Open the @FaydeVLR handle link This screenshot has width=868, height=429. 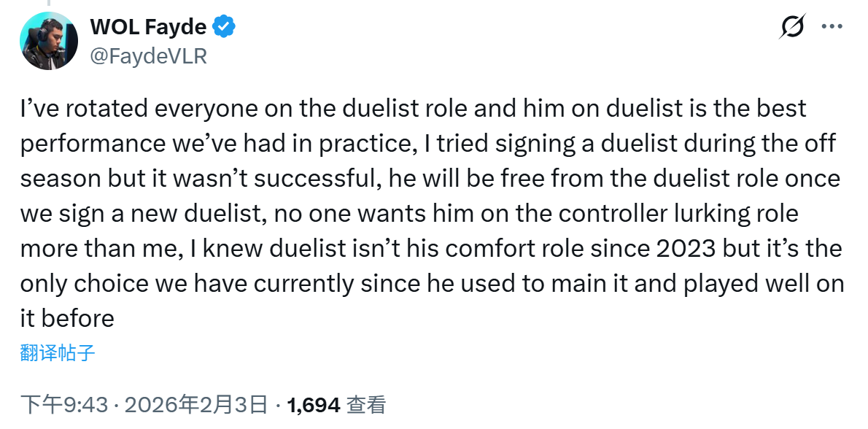pyautogui.click(x=148, y=56)
